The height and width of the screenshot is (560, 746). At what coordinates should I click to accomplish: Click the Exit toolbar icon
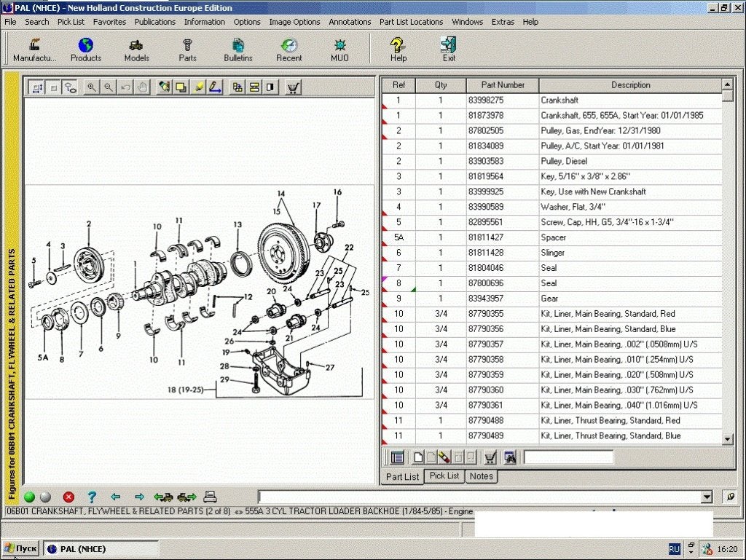(449, 50)
